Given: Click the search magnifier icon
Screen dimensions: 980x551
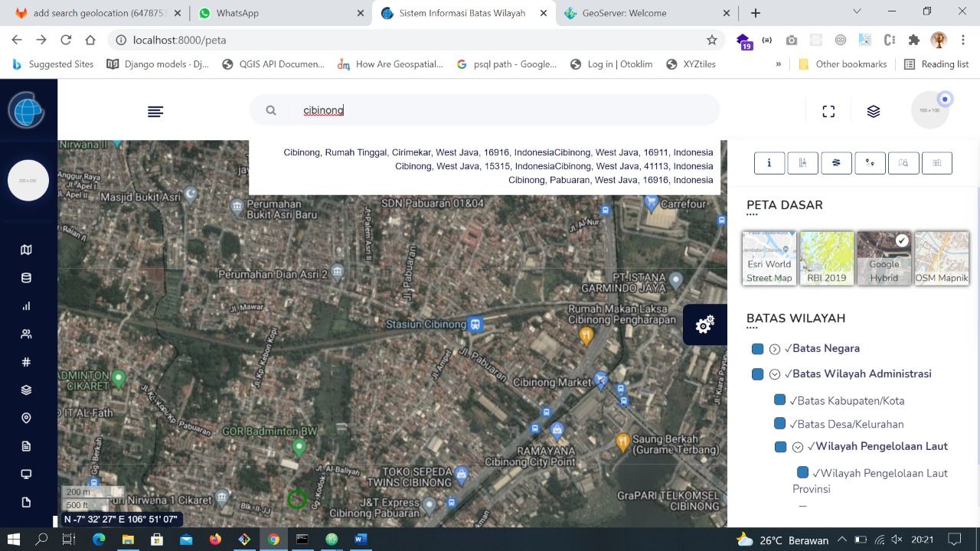Looking at the screenshot, I should [x=271, y=110].
